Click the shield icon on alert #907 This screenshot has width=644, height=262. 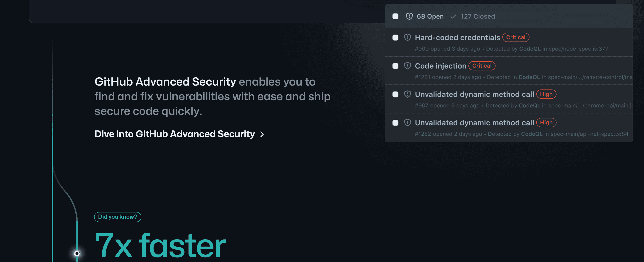[x=408, y=94]
